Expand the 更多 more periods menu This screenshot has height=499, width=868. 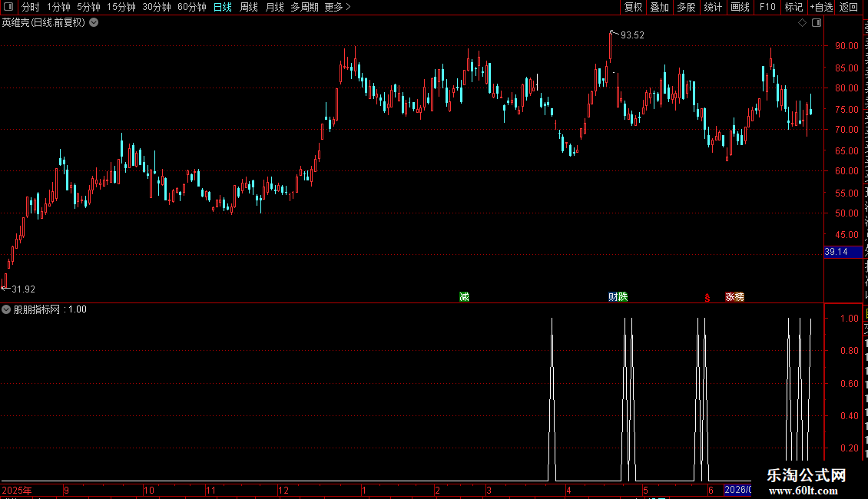tap(337, 7)
